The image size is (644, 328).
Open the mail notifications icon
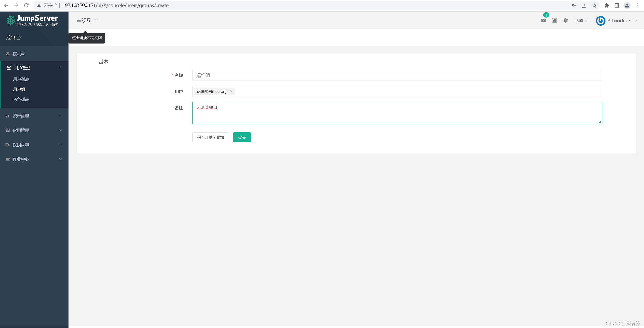pyautogui.click(x=543, y=20)
